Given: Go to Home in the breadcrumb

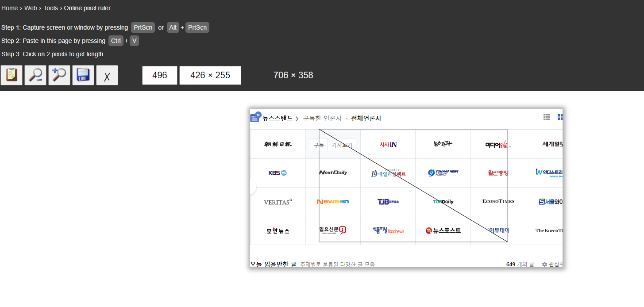Looking at the screenshot, I should 10,8.
